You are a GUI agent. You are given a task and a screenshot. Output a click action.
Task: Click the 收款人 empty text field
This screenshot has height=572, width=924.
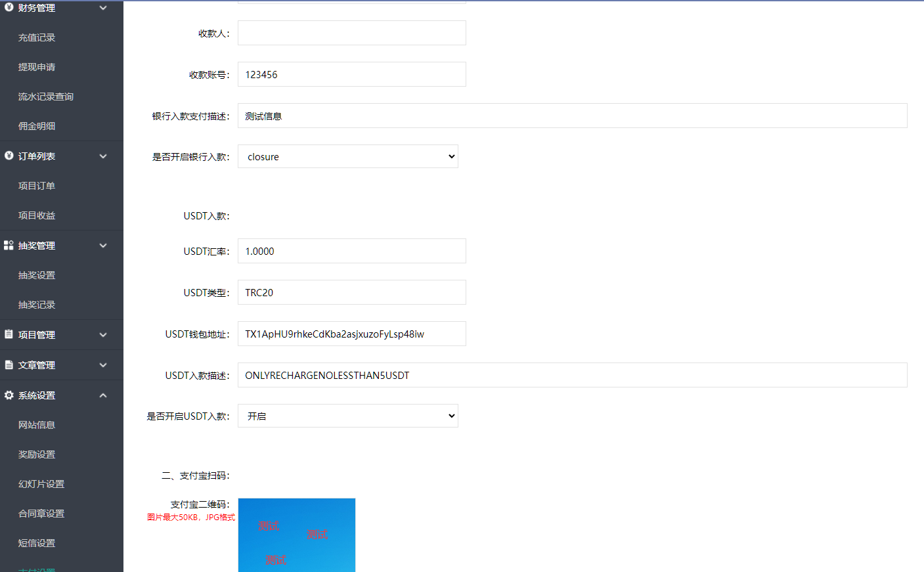351,33
